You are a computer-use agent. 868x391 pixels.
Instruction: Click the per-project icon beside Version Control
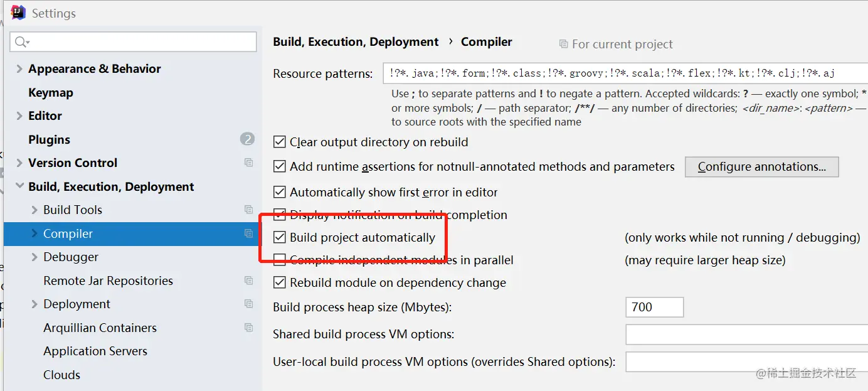coord(249,163)
